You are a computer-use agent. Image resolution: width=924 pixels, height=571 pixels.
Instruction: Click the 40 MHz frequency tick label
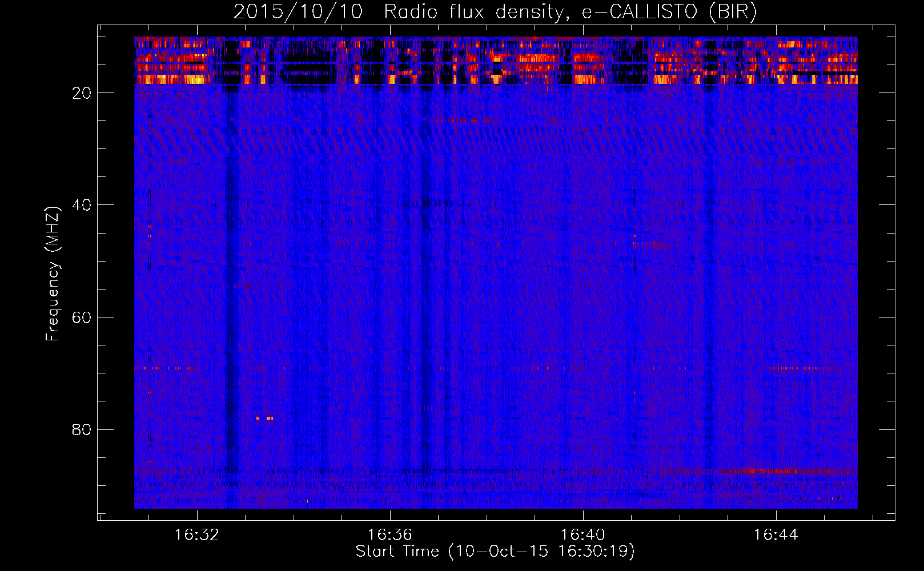coord(82,205)
